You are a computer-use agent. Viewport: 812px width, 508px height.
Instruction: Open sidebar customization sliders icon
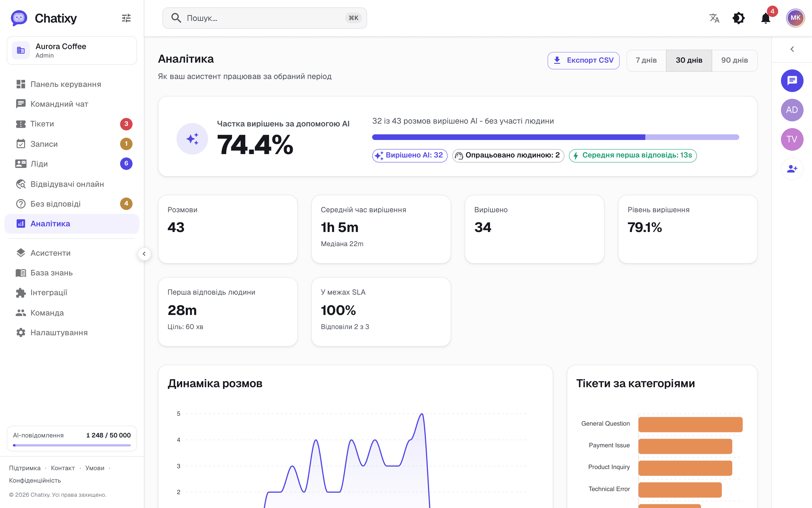click(126, 18)
